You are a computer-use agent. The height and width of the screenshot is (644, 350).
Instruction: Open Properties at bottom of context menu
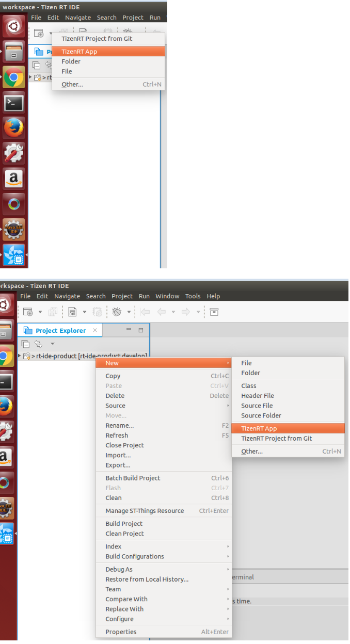click(x=121, y=632)
